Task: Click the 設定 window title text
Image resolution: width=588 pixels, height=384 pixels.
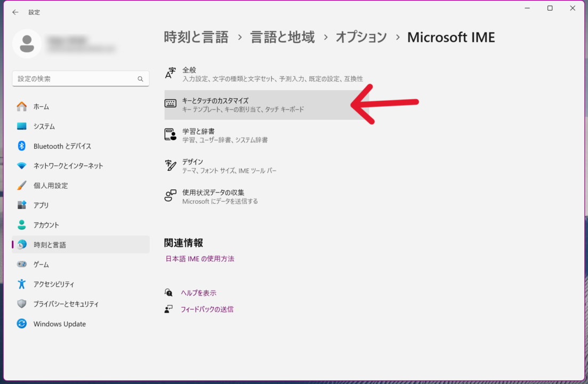Action: [34, 12]
